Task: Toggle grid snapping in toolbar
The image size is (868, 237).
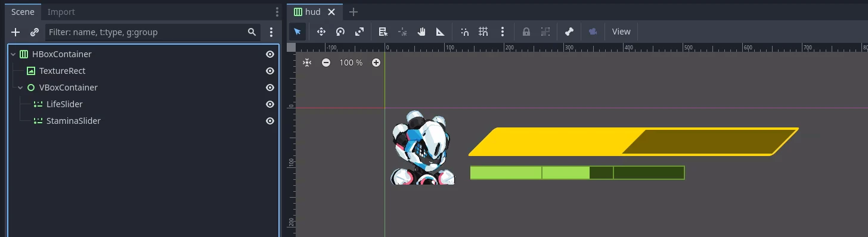Action: [483, 32]
